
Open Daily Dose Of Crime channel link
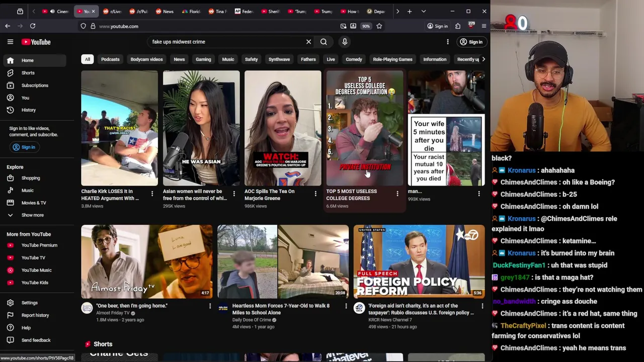point(252,320)
